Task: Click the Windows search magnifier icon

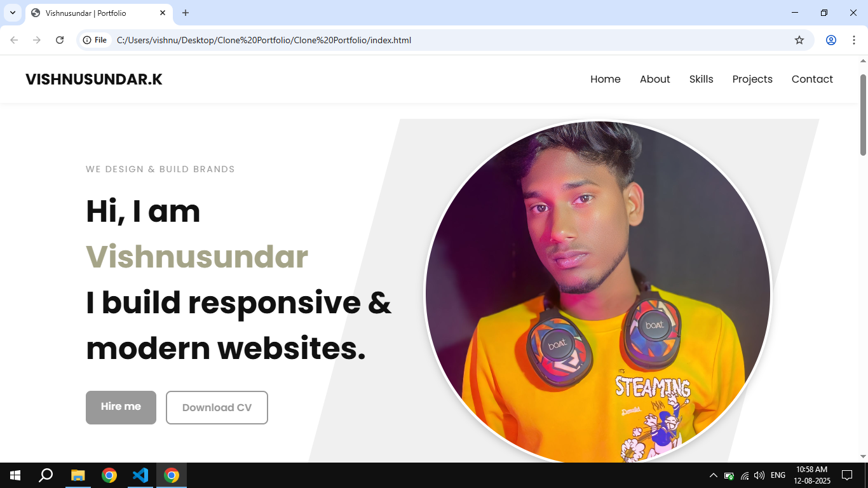Action: pos(46,475)
